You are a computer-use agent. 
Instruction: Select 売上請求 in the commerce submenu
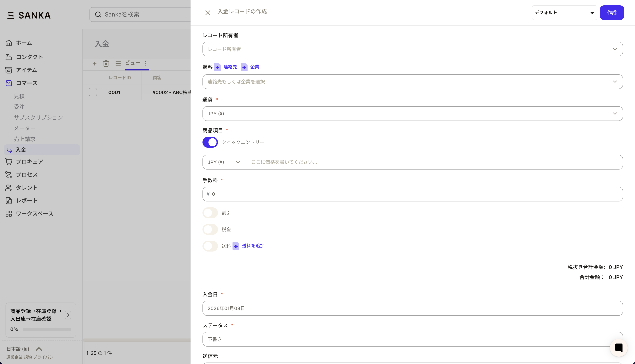click(24, 139)
